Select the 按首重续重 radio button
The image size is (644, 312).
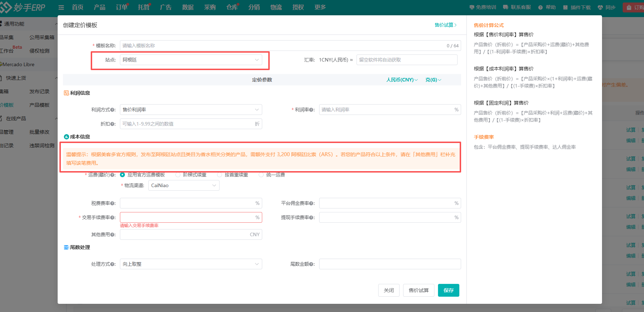click(x=220, y=175)
